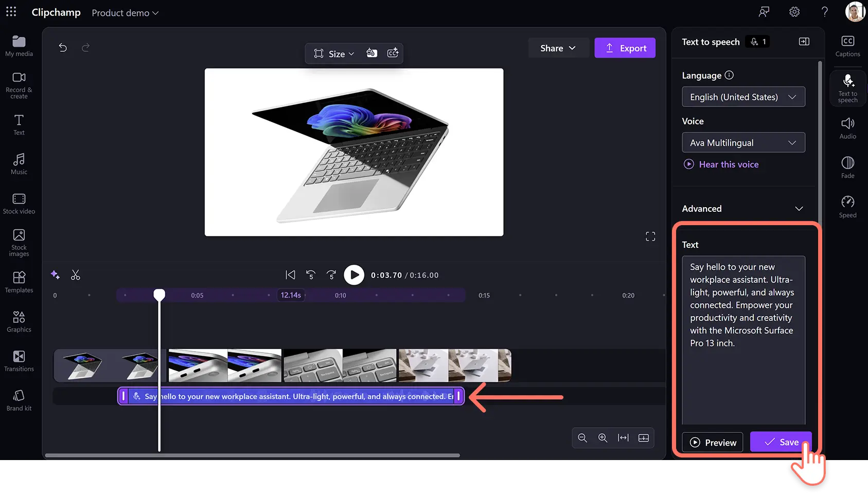Click Preview text to speech button
The image size is (868, 494).
(713, 443)
